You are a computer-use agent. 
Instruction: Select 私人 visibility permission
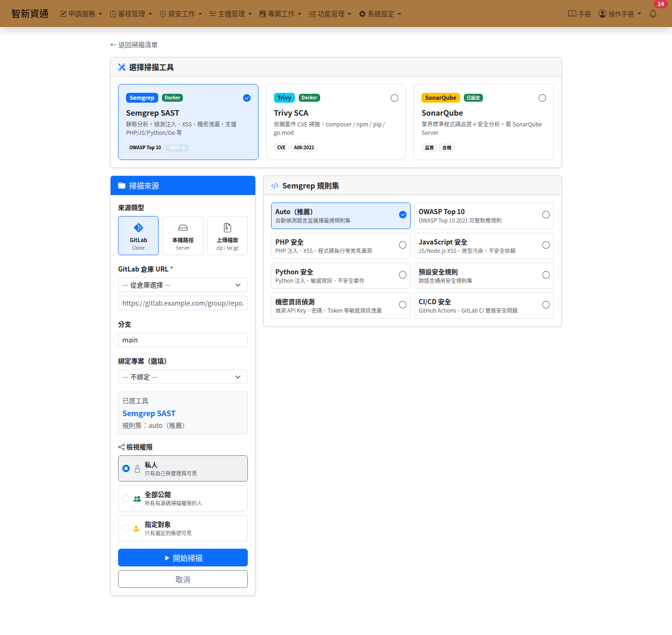point(183,468)
